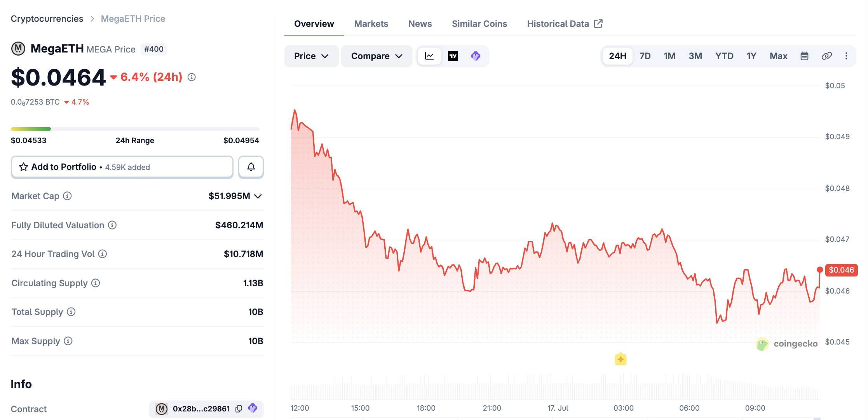Open the Similar Coins tab
868x420 pixels.
click(479, 24)
